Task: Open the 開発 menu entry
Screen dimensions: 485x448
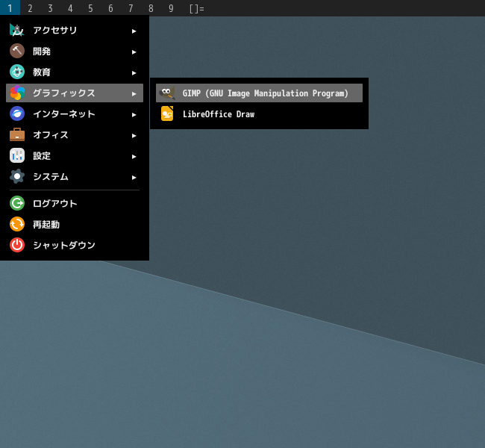Action: click(x=75, y=51)
